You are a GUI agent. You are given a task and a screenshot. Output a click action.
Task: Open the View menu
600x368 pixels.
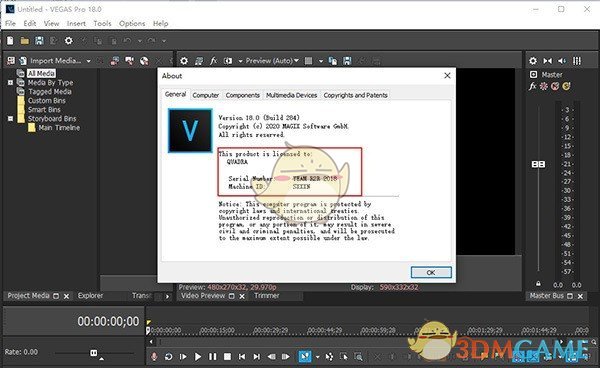[x=51, y=23]
